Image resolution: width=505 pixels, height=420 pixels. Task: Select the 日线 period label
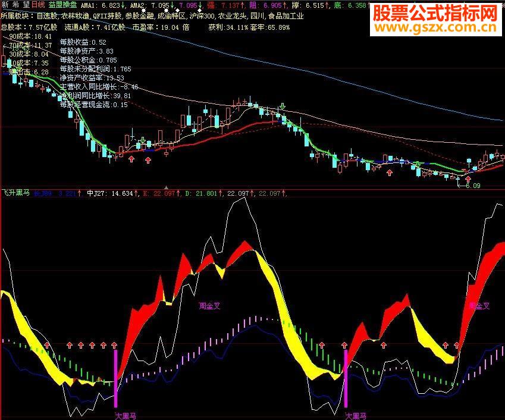(38, 5)
